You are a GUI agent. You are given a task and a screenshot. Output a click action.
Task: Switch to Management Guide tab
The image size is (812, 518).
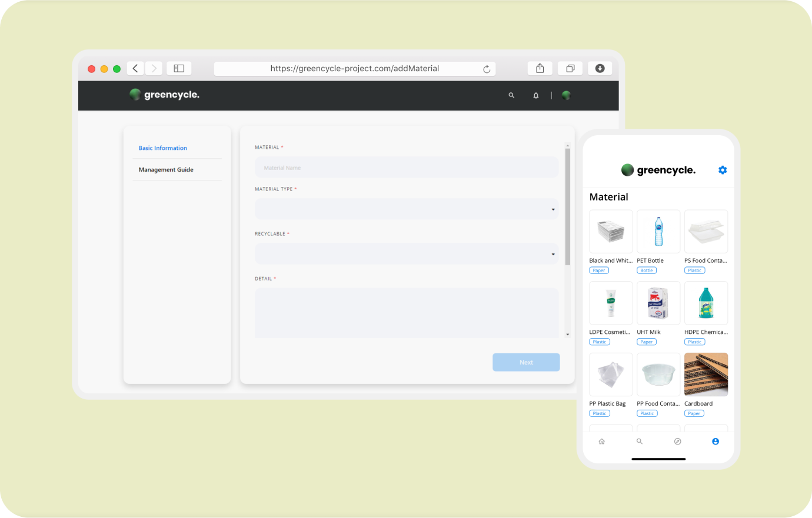166,170
